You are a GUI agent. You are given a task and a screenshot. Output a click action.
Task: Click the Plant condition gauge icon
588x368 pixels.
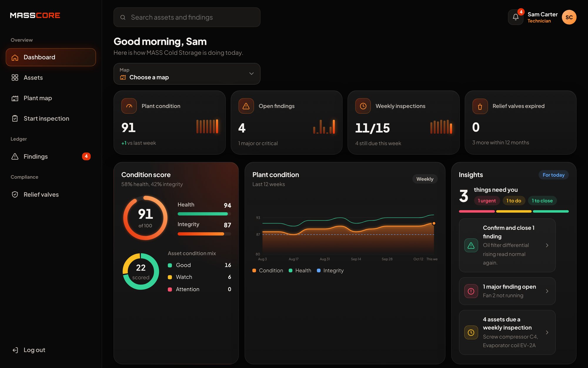point(129,106)
